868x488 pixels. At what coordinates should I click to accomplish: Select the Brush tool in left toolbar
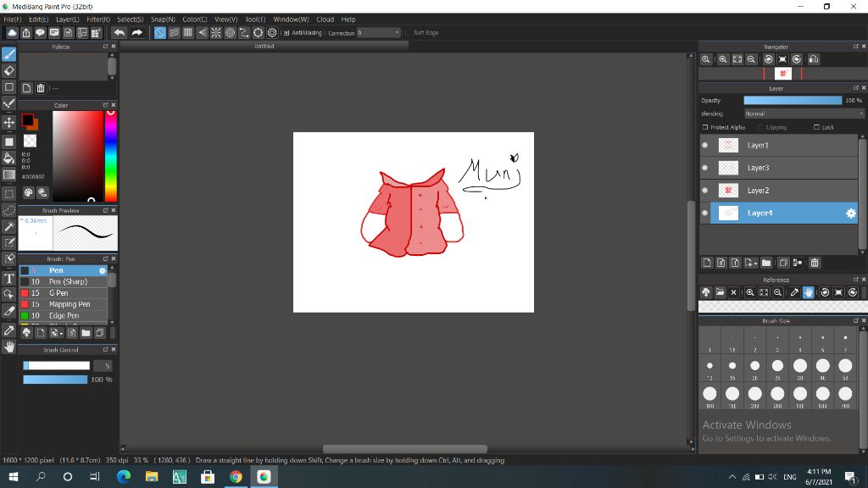pos(8,54)
